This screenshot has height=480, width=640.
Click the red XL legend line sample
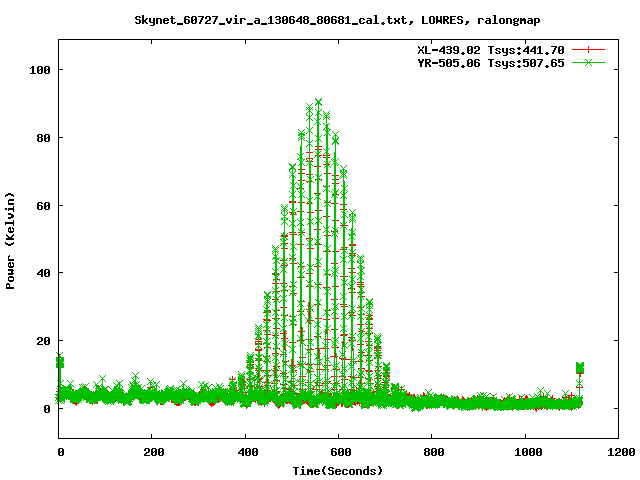click(x=588, y=50)
